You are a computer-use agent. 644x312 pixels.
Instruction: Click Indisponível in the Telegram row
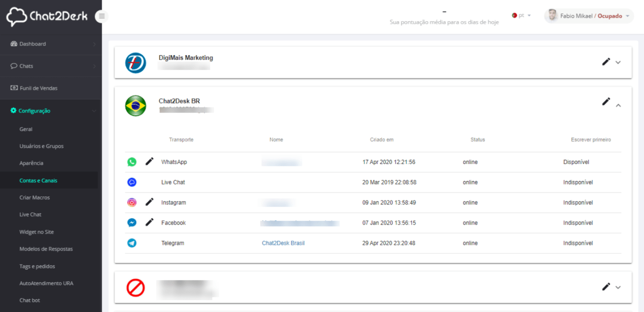[x=578, y=243]
